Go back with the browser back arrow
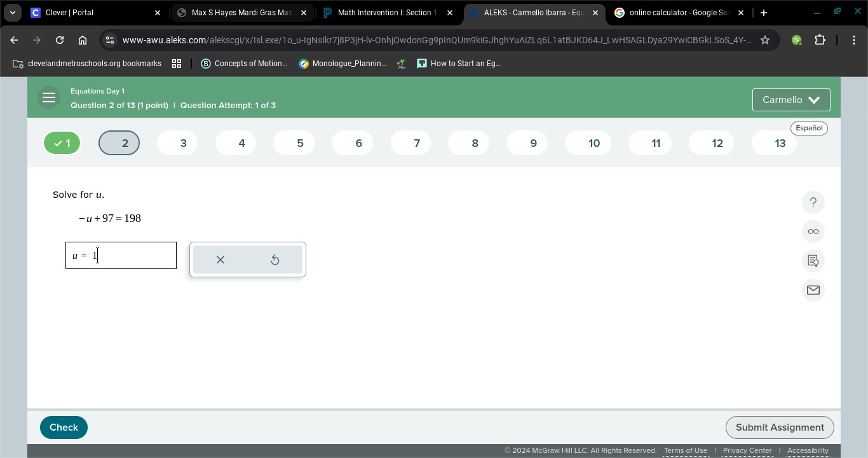868x458 pixels. pos(14,40)
